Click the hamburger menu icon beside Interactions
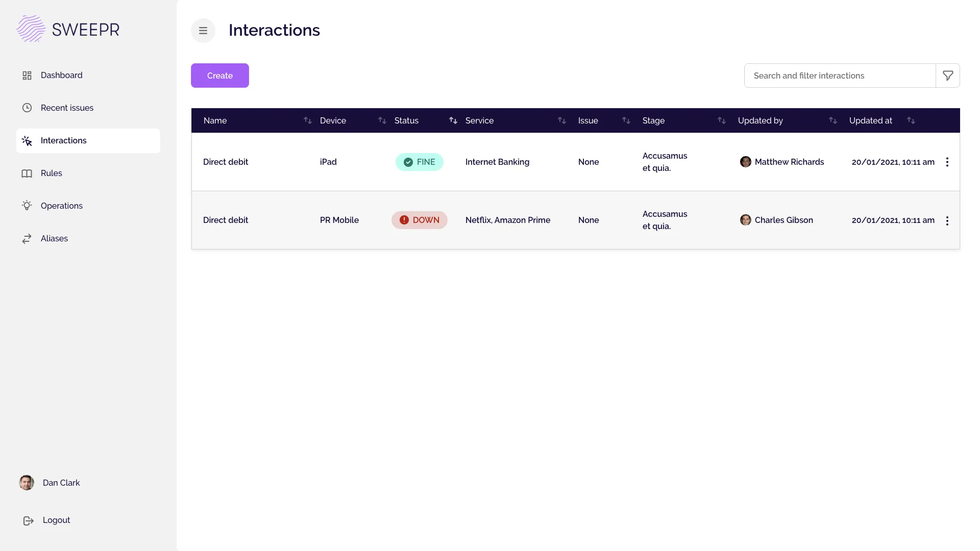Screen dimensions: 980x551 tap(203, 31)
